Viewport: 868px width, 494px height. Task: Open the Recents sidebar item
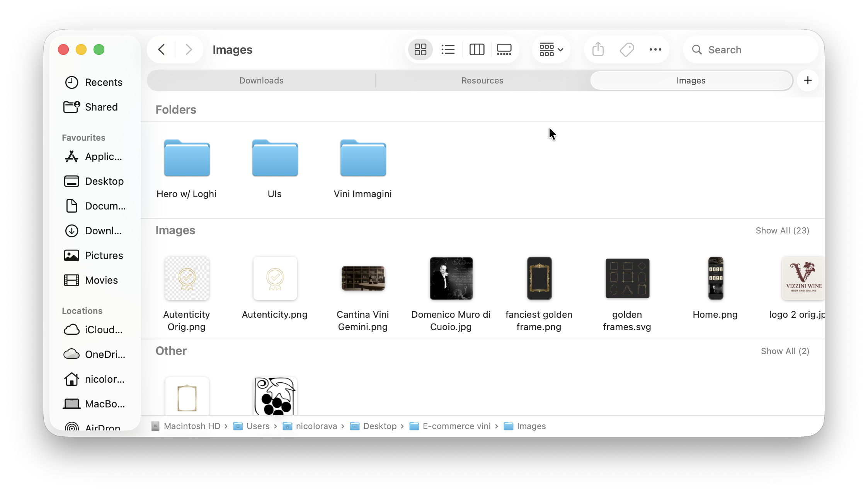point(104,82)
